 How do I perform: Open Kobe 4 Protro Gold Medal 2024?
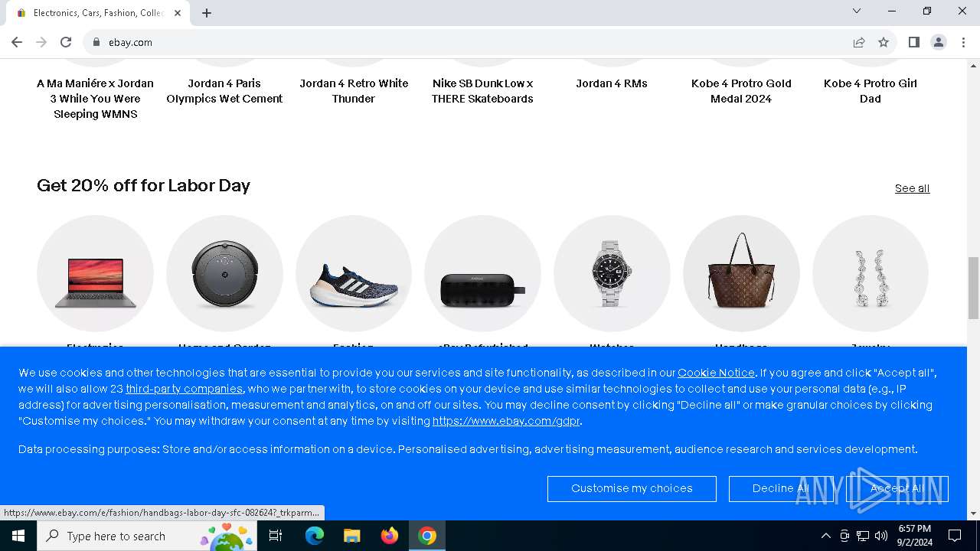click(x=741, y=91)
